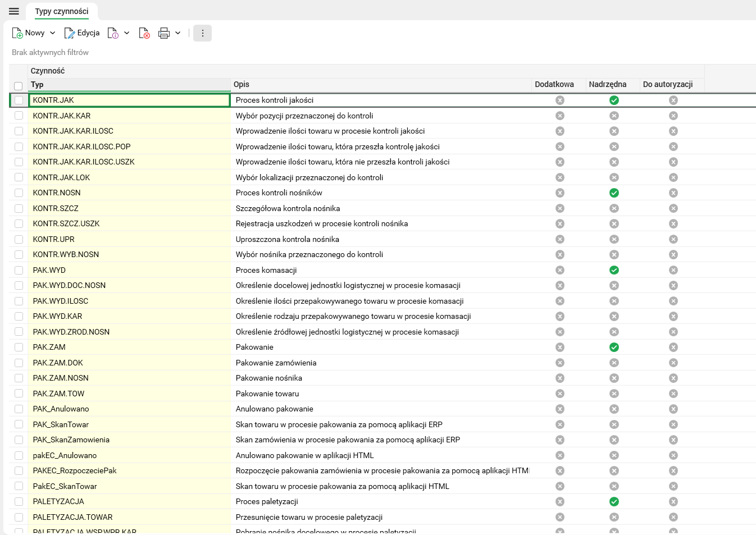
Task: Click the document info icon
Action: point(113,33)
